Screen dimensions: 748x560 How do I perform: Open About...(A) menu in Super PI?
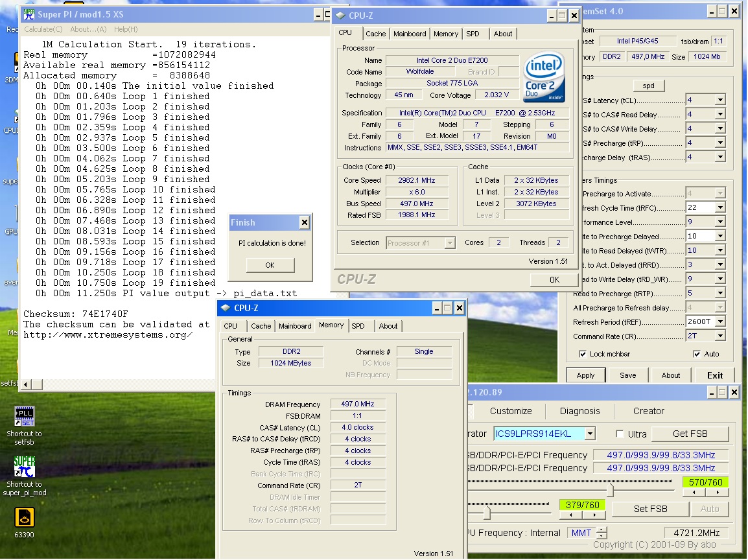[x=88, y=29]
